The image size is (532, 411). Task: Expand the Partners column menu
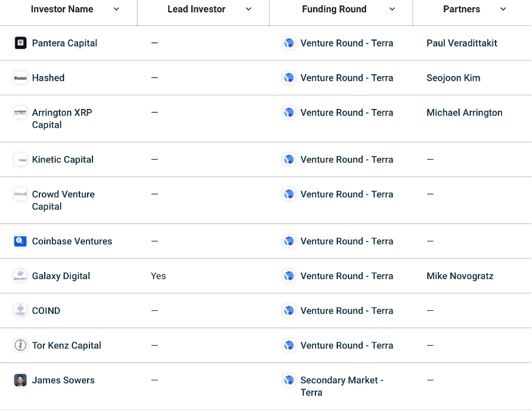click(503, 9)
